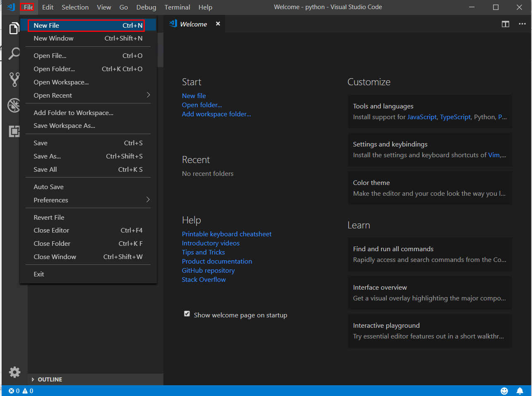The width and height of the screenshot is (532, 396).
Task: Open the Tools and languages card
Action: coord(430,111)
